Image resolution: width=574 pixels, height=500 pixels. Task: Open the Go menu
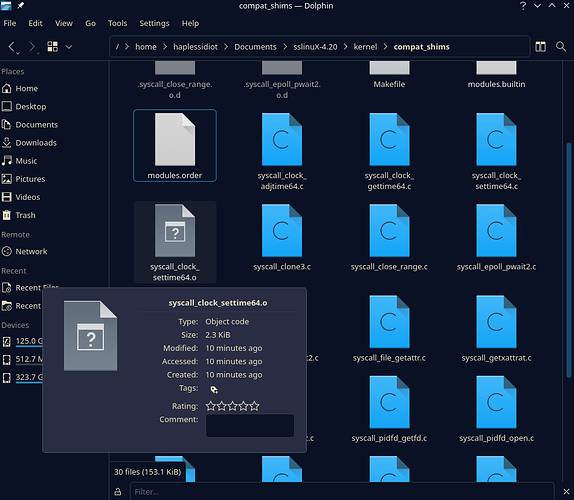(x=90, y=23)
